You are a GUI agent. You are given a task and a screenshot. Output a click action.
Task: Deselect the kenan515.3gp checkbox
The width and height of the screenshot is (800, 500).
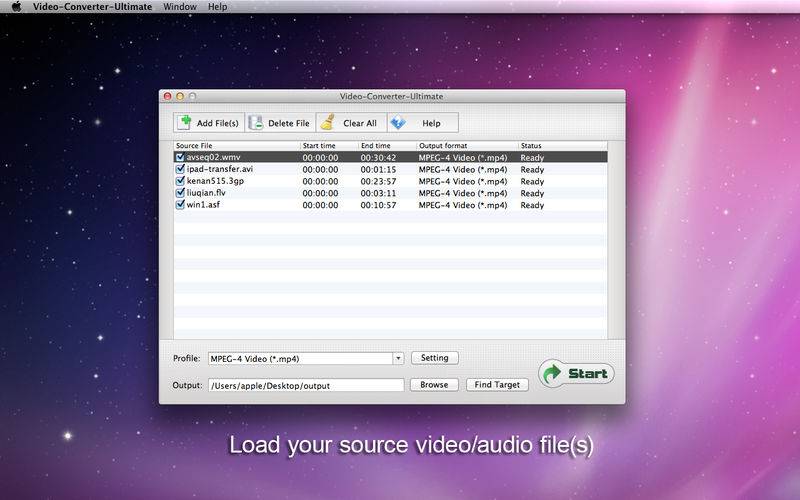pyautogui.click(x=180, y=181)
